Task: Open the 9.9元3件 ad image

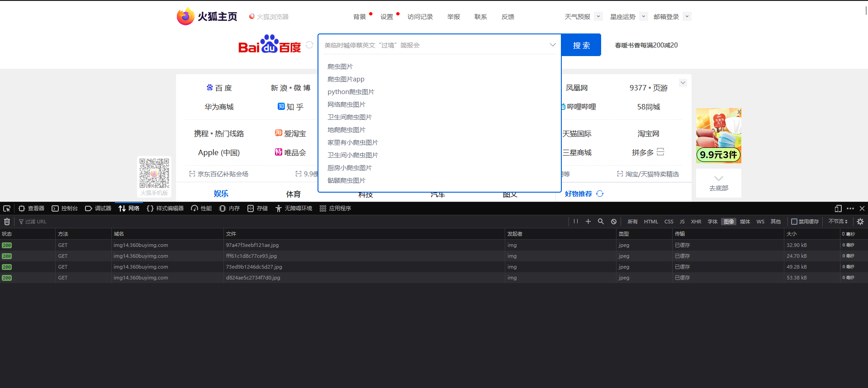Action: click(718, 136)
